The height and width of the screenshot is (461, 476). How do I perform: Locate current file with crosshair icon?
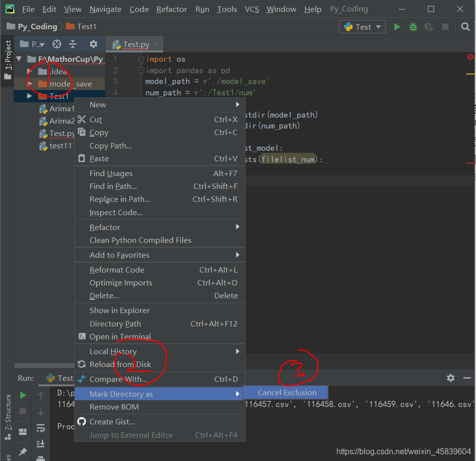tap(57, 45)
